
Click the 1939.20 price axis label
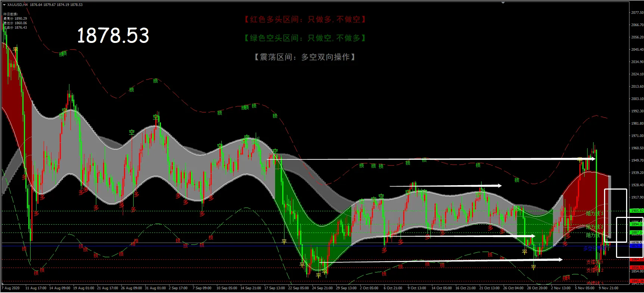[x=637, y=173]
